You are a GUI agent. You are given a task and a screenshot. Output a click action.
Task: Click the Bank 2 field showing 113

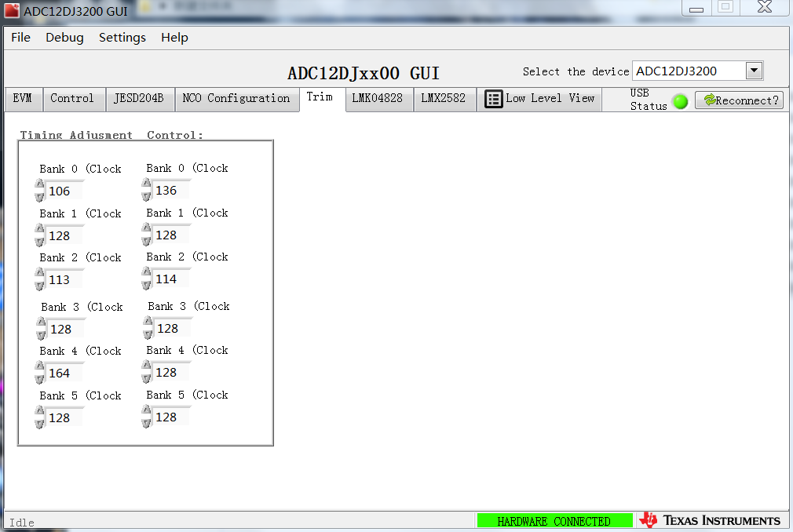point(65,279)
